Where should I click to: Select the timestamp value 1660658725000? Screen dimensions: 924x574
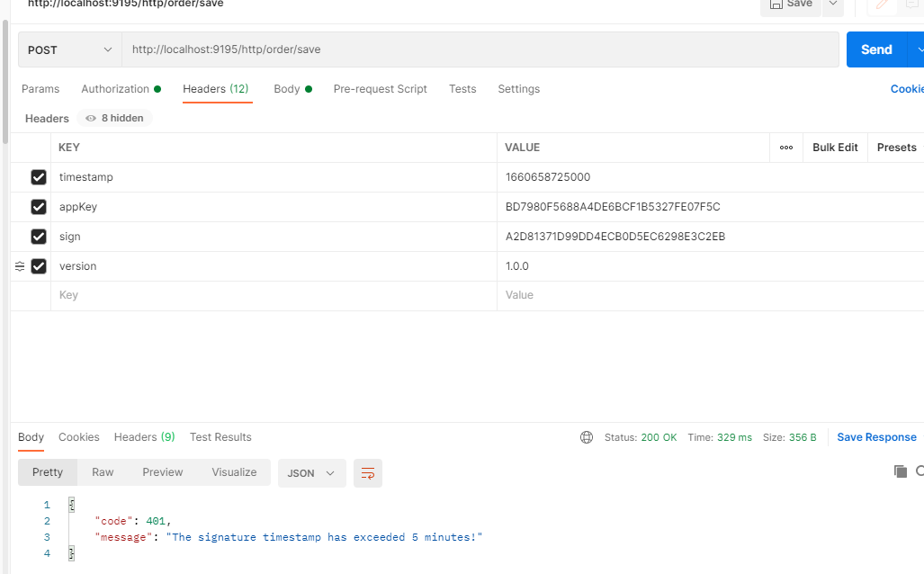coord(548,177)
